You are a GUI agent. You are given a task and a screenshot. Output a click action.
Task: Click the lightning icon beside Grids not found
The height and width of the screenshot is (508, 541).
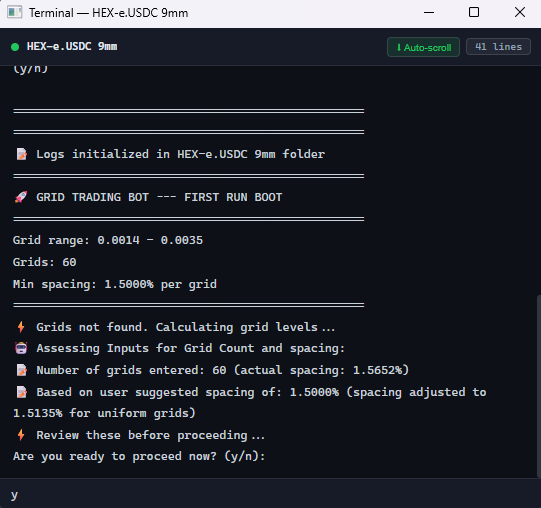(x=21, y=327)
